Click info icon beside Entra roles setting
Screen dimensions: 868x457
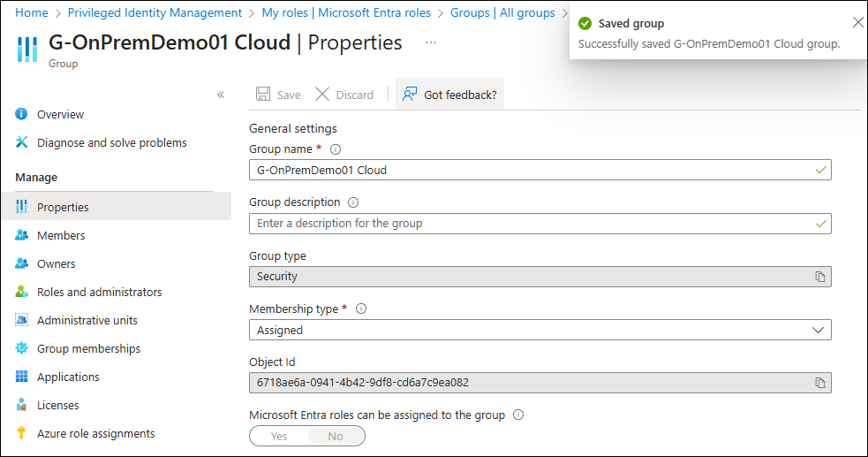(518, 415)
